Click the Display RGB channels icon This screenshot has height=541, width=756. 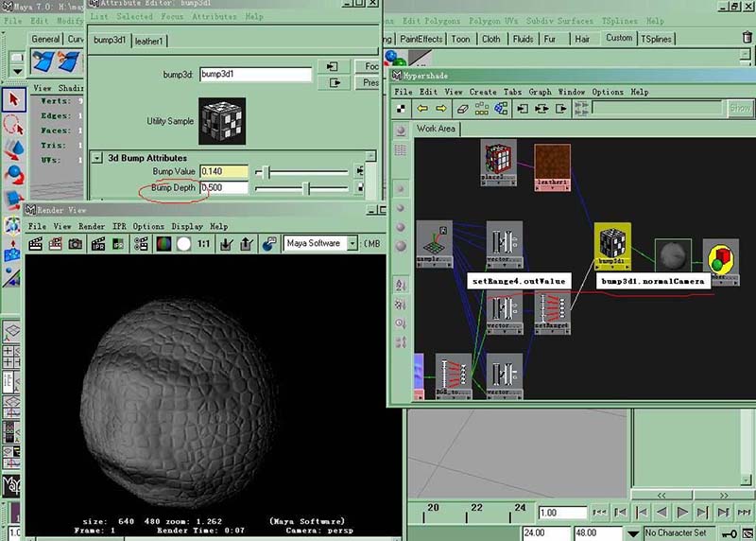(163, 244)
